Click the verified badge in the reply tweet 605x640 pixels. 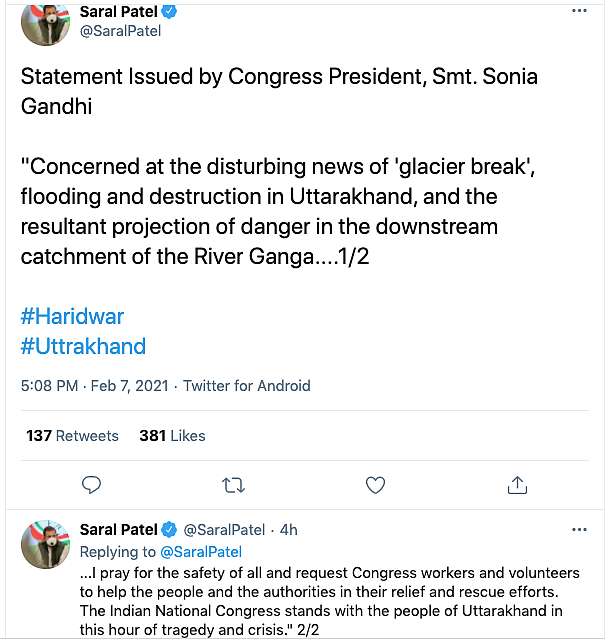pos(169,530)
